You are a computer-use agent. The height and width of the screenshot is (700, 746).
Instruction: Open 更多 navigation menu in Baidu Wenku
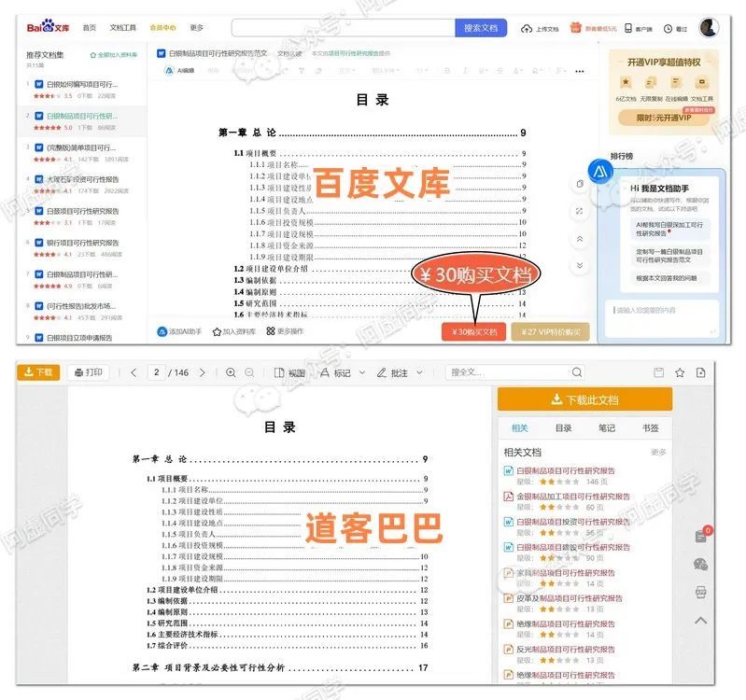196,28
